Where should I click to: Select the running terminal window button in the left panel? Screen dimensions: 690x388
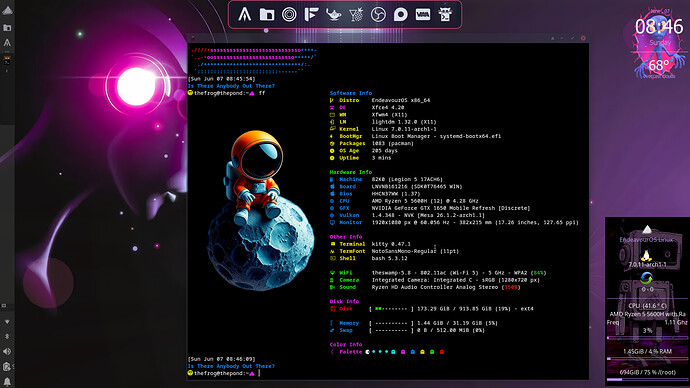point(7,60)
